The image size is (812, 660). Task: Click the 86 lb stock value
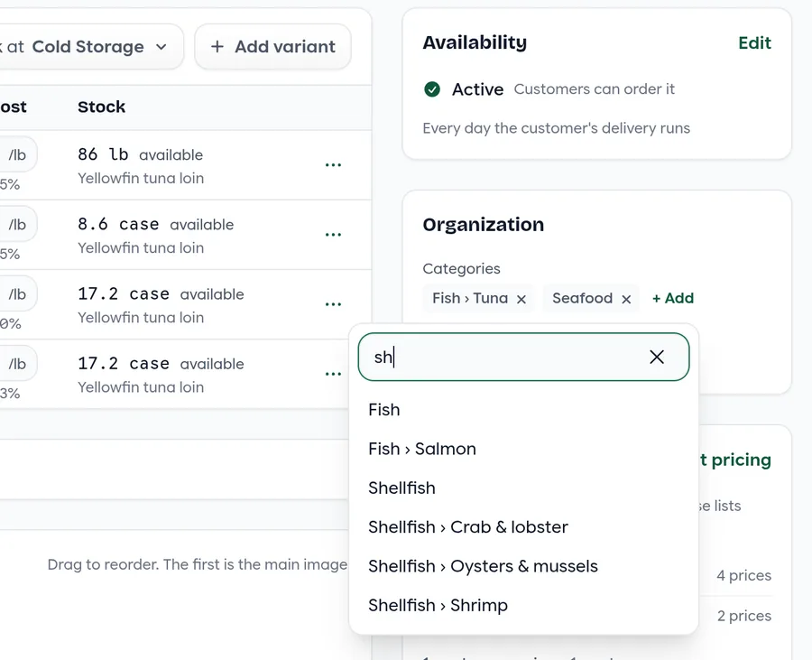[x=103, y=154]
